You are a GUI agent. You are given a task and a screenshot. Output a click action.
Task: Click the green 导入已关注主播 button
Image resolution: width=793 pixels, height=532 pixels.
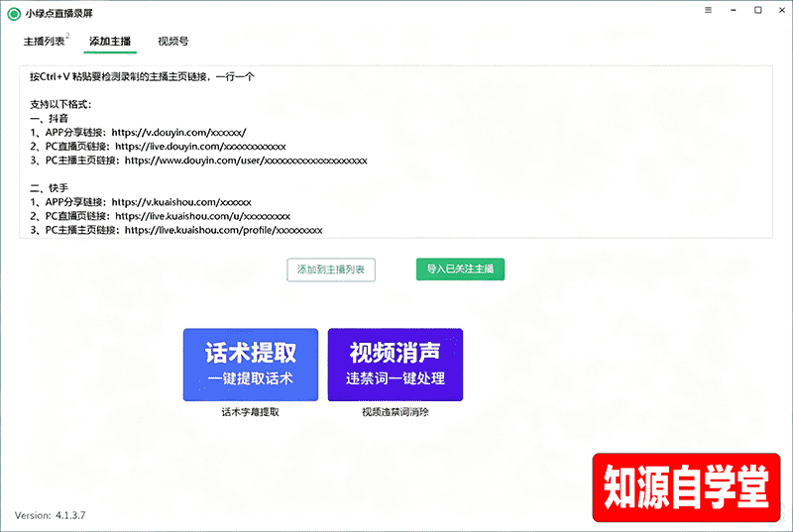(x=460, y=269)
